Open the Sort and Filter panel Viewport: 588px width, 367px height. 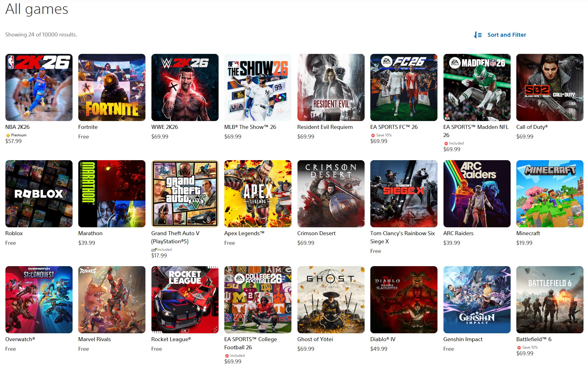pyautogui.click(x=506, y=35)
